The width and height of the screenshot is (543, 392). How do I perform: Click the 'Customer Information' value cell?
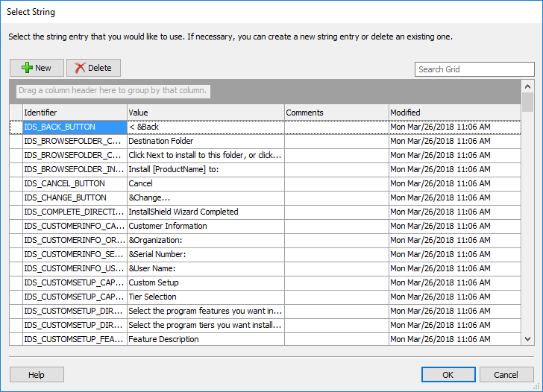[204, 226]
